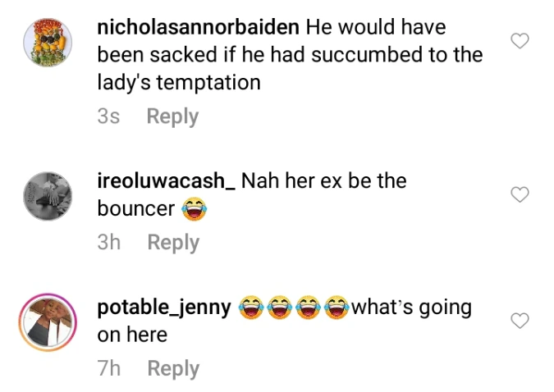The image size is (554, 392).
Task: Click last laughing emoji before 'what's going'
Action: (x=337, y=307)
